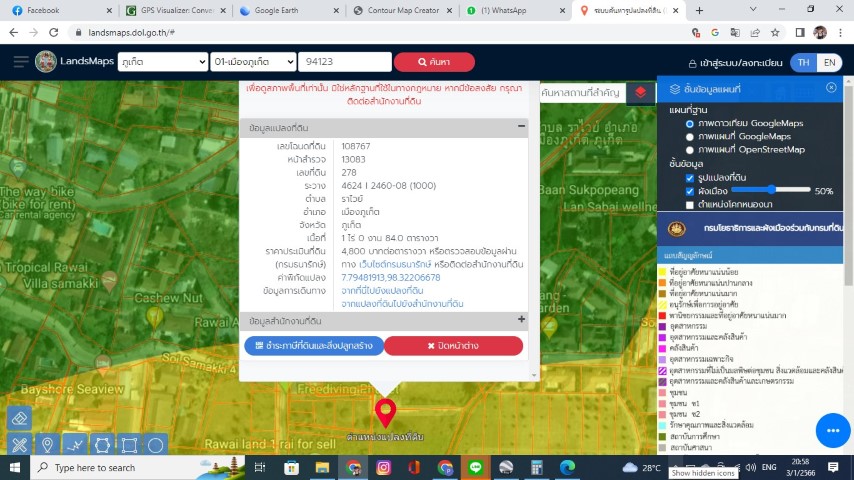This screenshot has width=854, height=480.
Task: Click the red close window button ปิดหน้าต่าง
Action: pyautogui.click(x=454, y=345)
